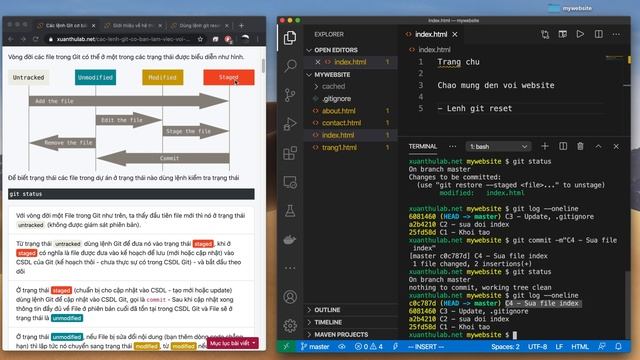Viewport: 640px width, 360px height.
Task: Open the 'Mục lục bài viết' dropdown
Action: [x=233, y=343]
